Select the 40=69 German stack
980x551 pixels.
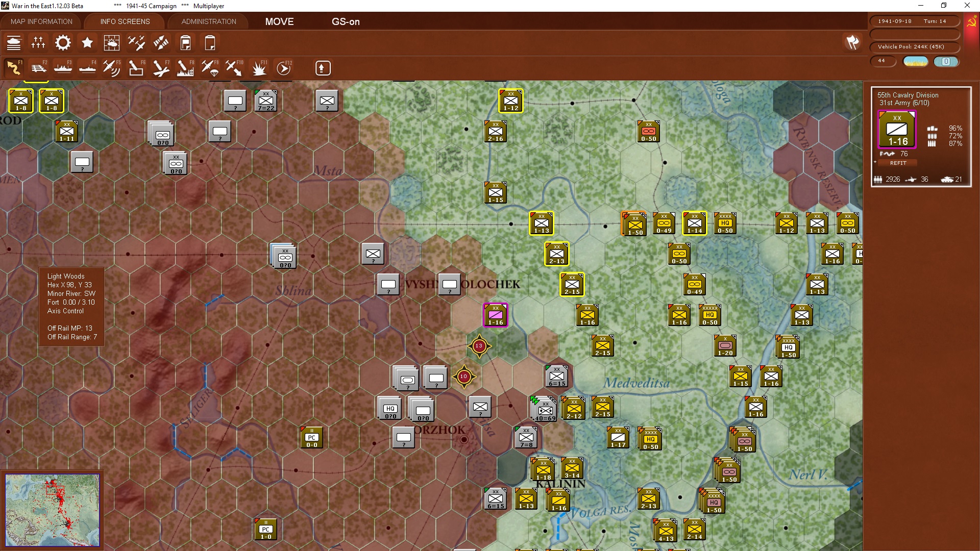545,409
